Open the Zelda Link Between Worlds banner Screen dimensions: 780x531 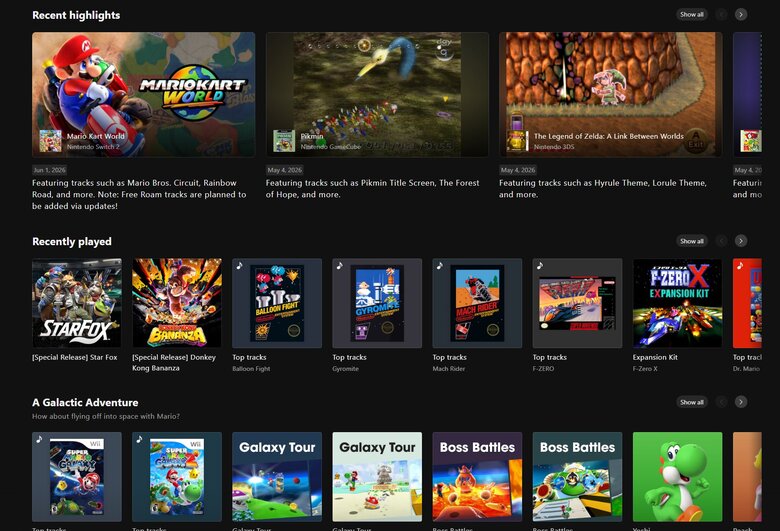coord(610,95)
